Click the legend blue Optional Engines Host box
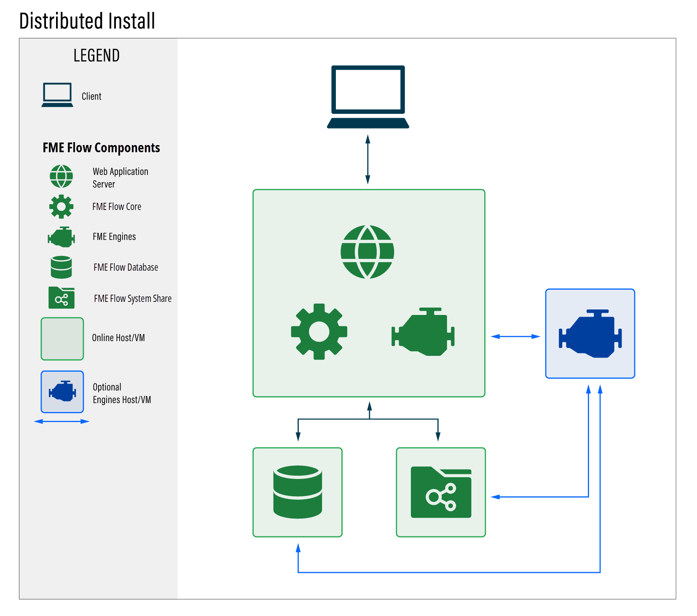Viewport: 697px width, 616px height. tap(62, 392)
